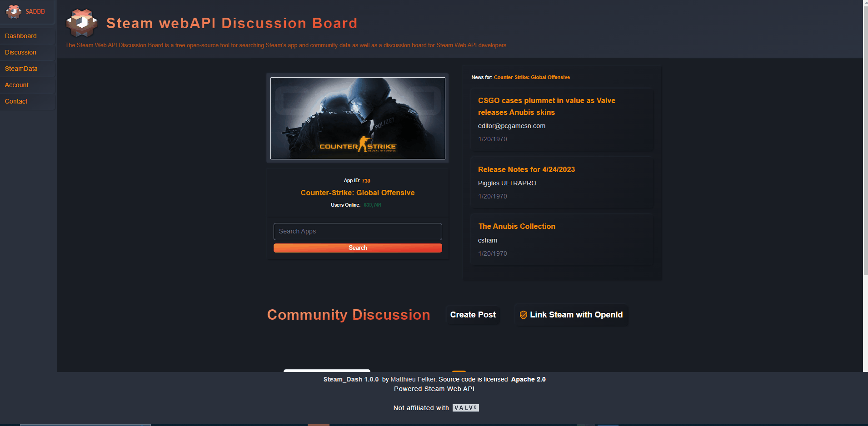Click the SADBB brand text
The width and height of the screenshot is (868, 426).
pos(35,11)
